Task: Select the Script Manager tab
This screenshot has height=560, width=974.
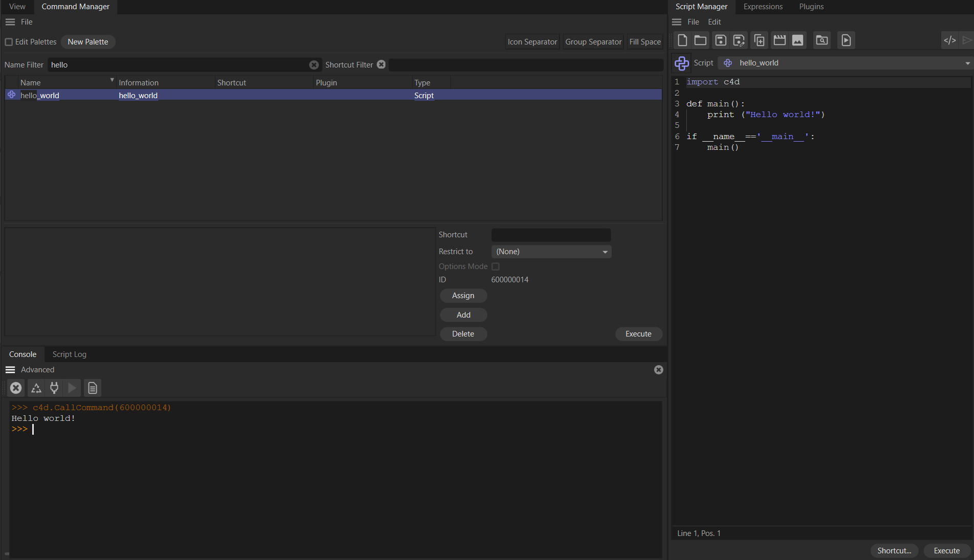Action: click(x=701, y=7)
